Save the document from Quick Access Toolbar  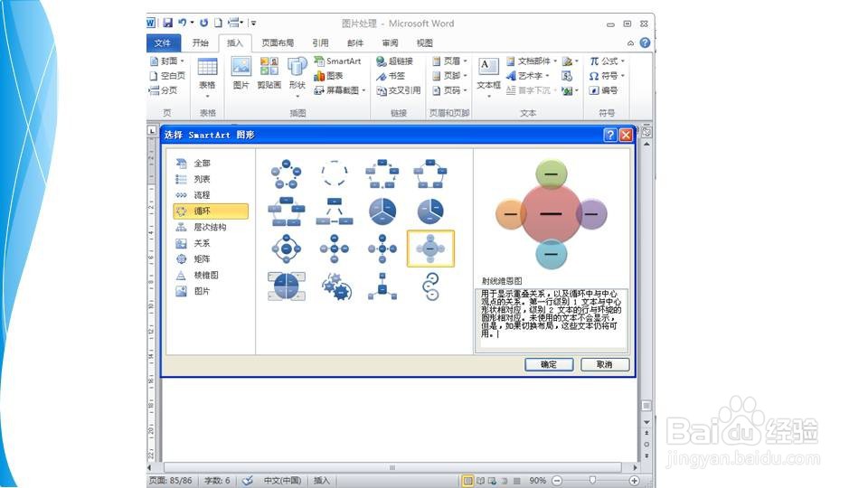(168, 23)
